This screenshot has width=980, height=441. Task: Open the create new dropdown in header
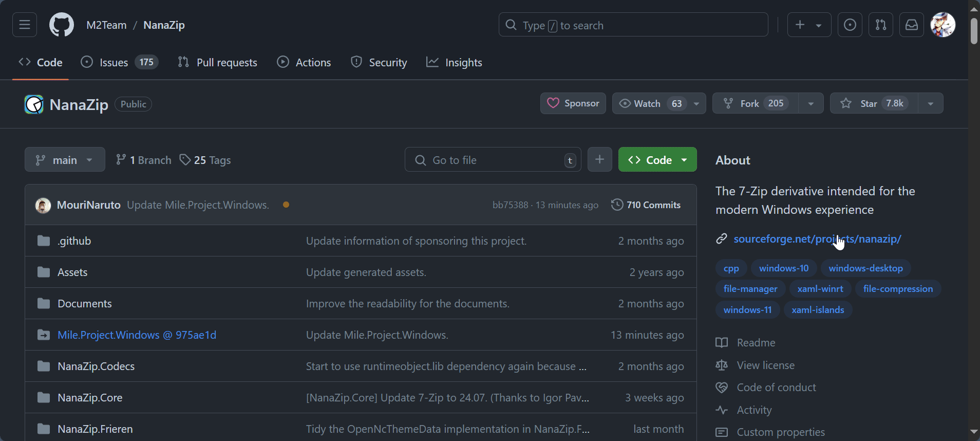point(809,25)
